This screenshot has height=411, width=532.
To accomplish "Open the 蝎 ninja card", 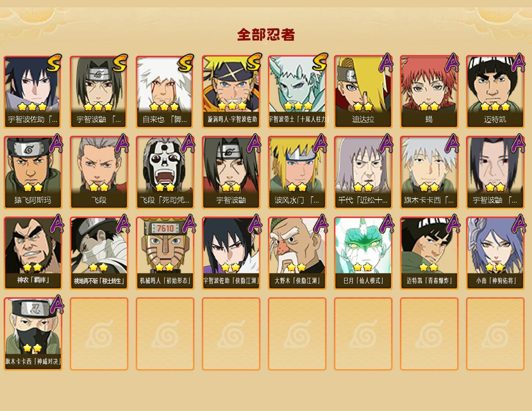I will click(429, 92).
